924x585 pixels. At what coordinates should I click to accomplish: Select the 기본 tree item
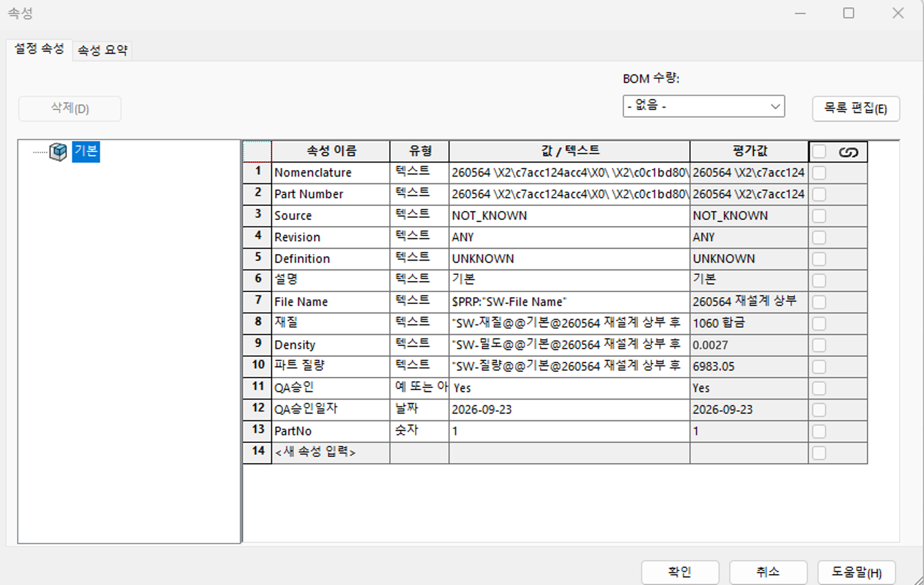pos(86,152)
